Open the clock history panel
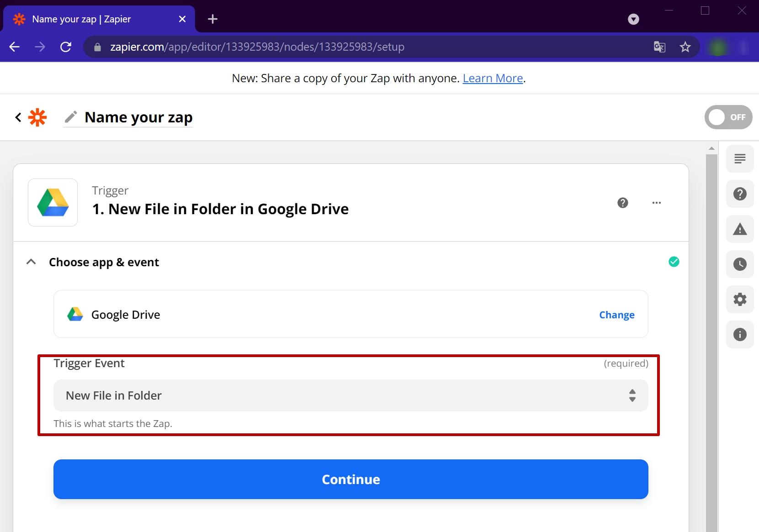The height and width of the screenshot is (532, 759). [x=740, y=264]
